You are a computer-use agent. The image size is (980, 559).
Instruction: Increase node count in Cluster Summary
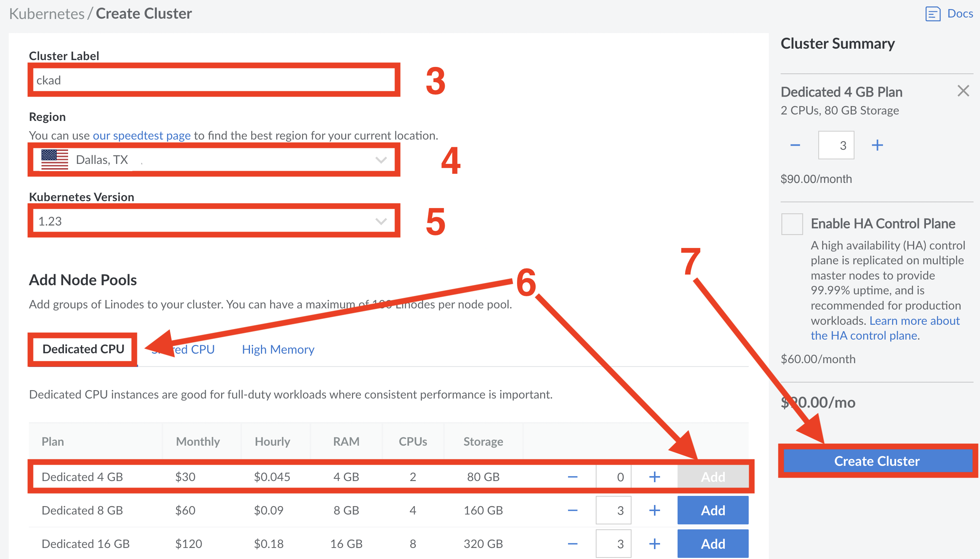(877, 145)
